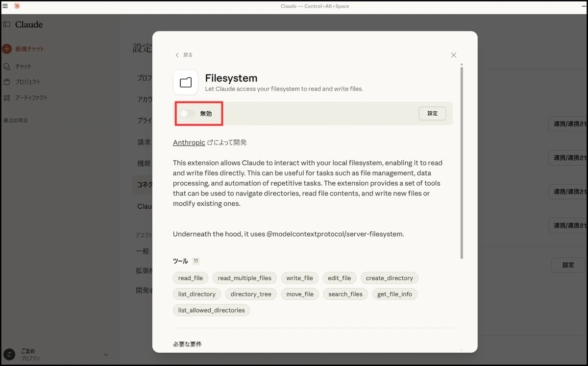Click the チャット speech bubble icon
Image resolution: width=588 pixels, height=366 pixels.
click(x=7, y=66)
